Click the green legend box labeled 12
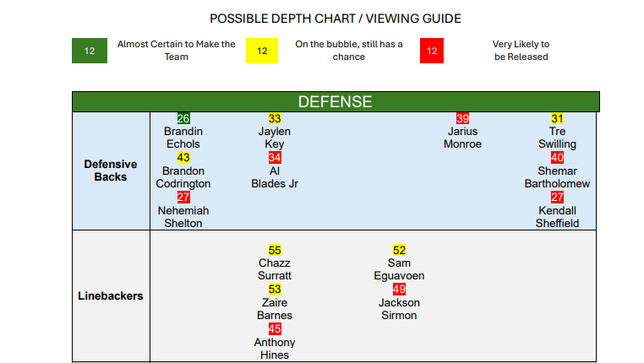Image resolution: width=644 pixels, height=363 pixels. pyautogui.click(x=90, y=51)
